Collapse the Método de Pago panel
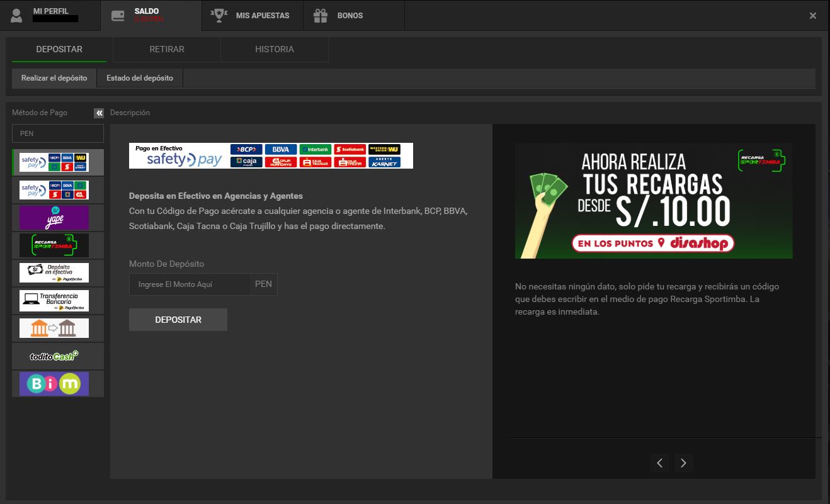Image resolution: width=830 pixels, height=504 pixels. tap(99, 113)
